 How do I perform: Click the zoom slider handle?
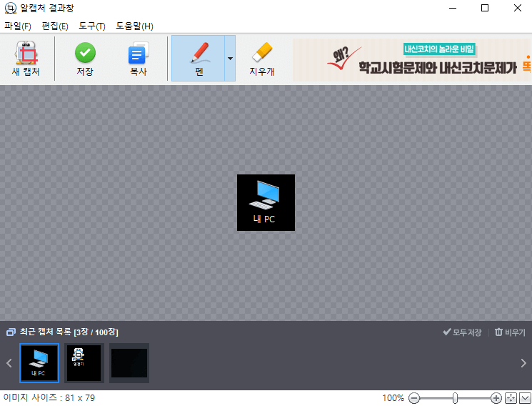[455, 398]
